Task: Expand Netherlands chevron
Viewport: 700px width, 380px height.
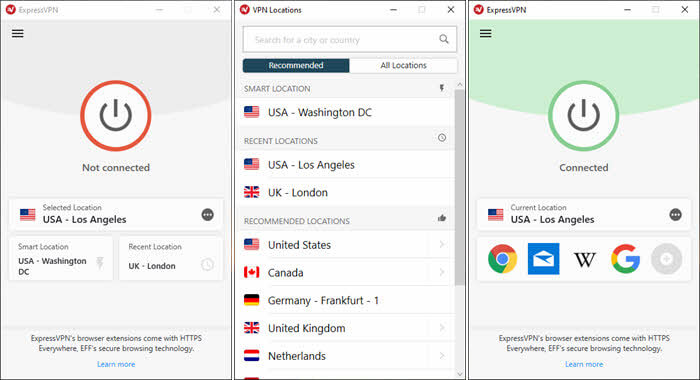Action: [x=442, y=355]
